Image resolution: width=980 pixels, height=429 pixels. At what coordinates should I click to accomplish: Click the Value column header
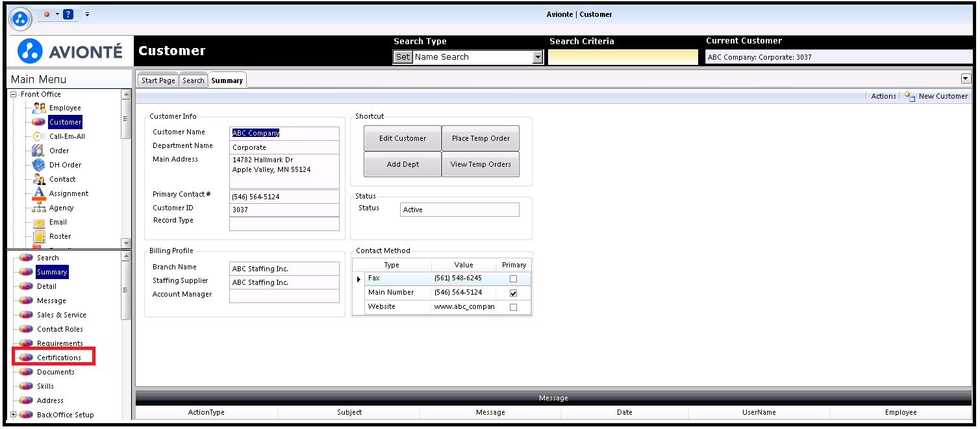[x=464, y=265]
